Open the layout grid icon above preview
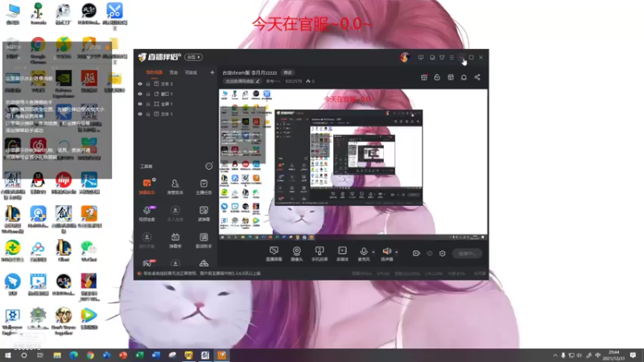The image size is (644, 362). point(451,77)
